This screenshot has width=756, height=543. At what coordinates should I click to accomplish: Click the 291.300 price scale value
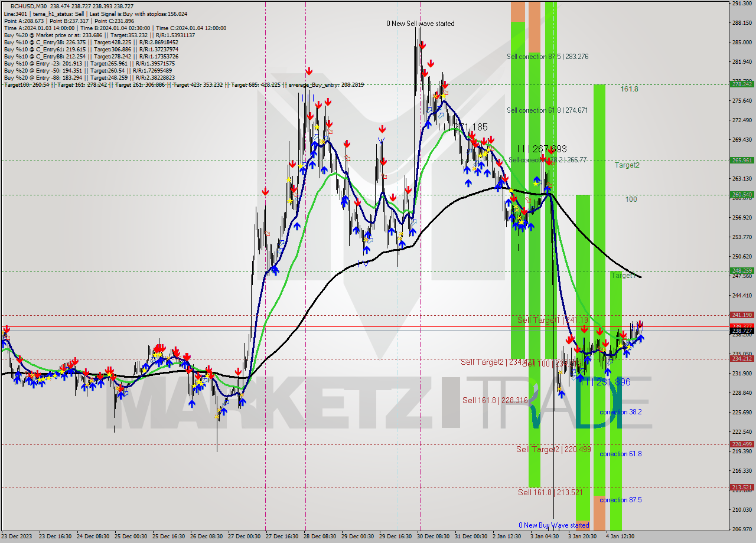pyautogui.click(x=742, y=4)
